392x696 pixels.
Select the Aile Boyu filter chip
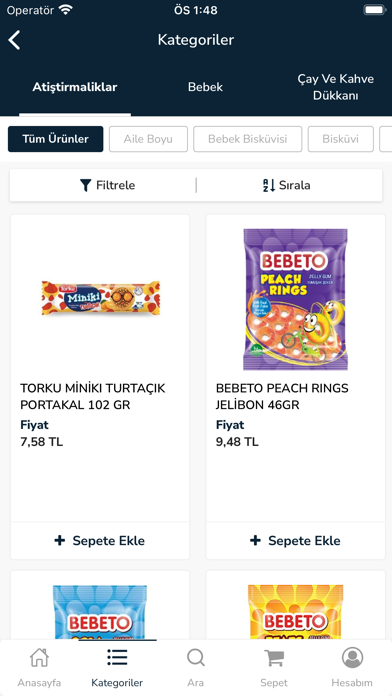click(x=148, y=139)
